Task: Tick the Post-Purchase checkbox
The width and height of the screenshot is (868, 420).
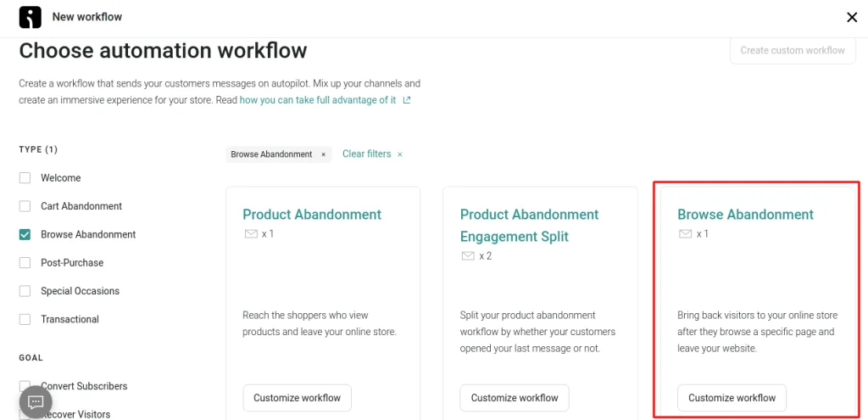Action: pyautogui.click(x=25, y=263)
